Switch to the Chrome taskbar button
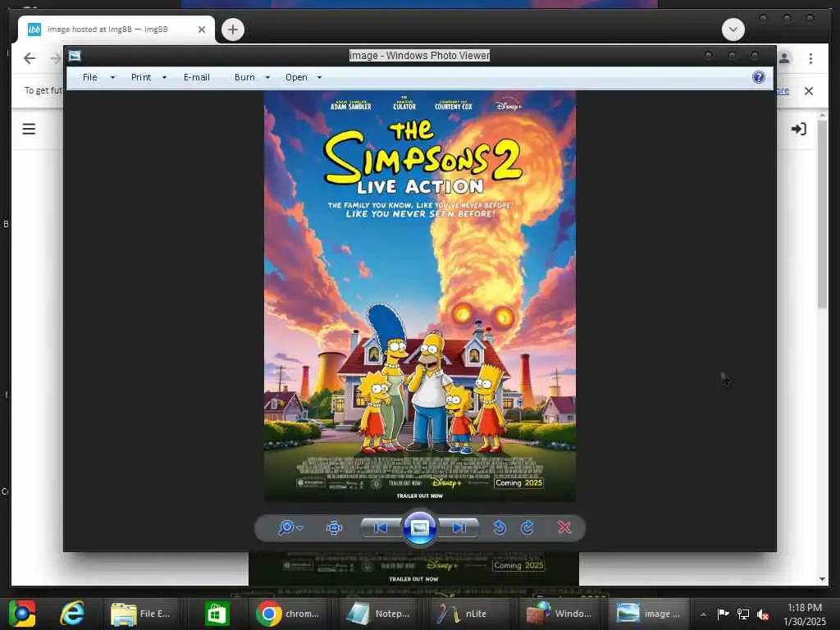 pos(290,614)
